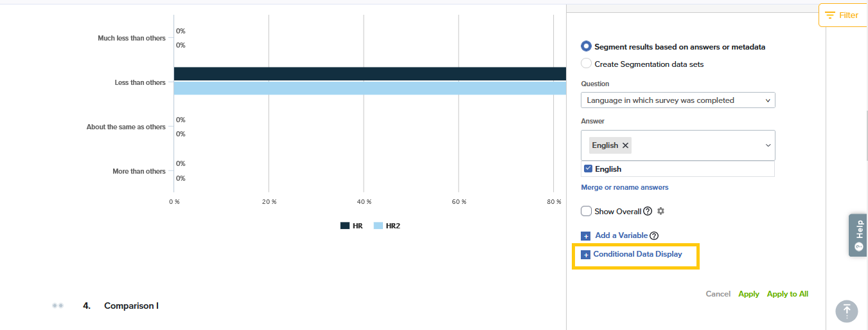The image size is (868, 330).
Task: Click the scroll to top arrow icon
Action: click(846, 311)
